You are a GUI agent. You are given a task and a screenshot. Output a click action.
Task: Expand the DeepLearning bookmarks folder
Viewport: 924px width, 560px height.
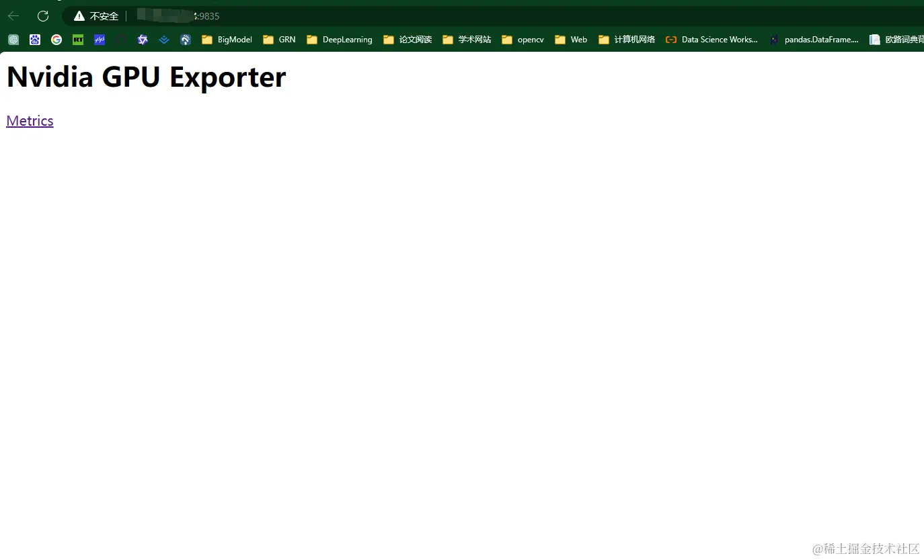coord(340,40)
